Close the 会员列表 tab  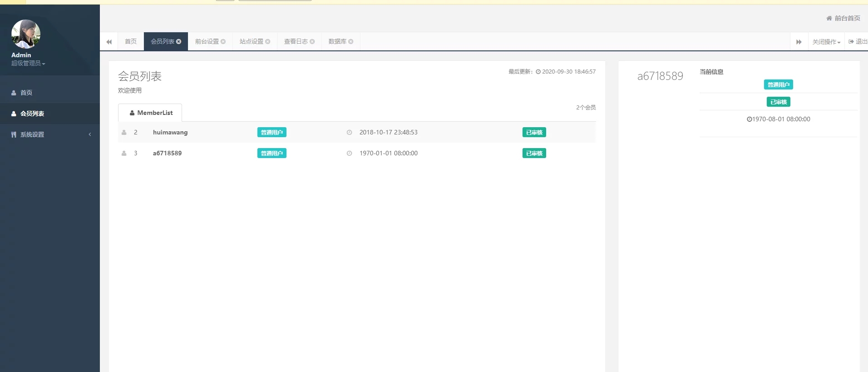(x=179, y=41)
